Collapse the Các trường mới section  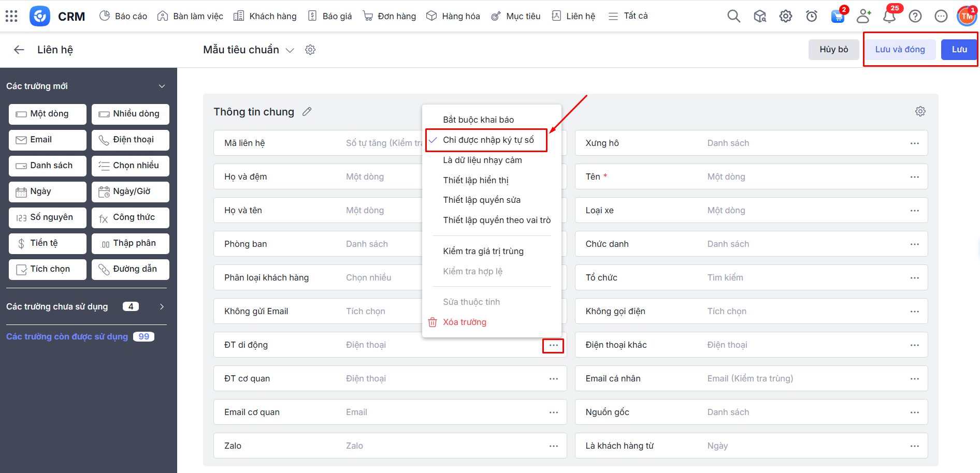[162, 86]
